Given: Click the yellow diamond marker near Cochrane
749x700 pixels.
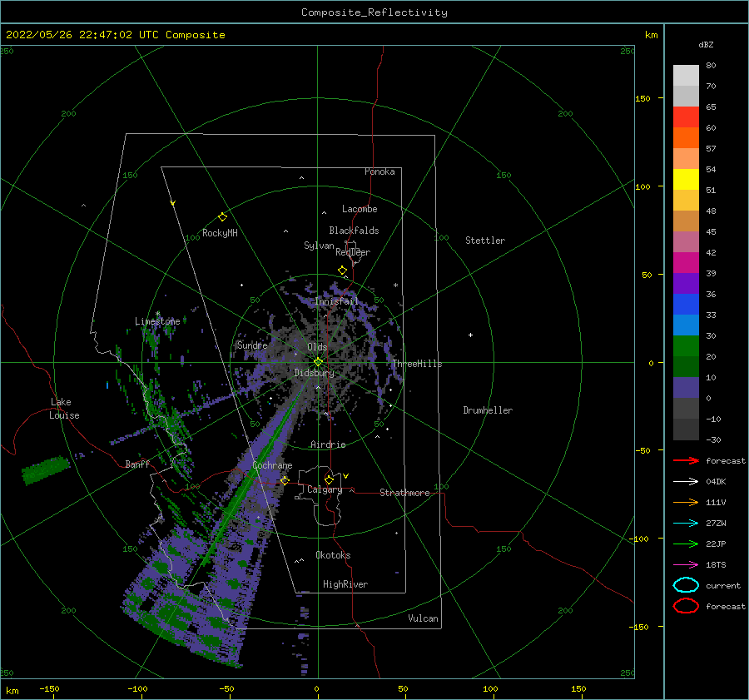Looking at the screenshot, I should [x=285, y=480].
